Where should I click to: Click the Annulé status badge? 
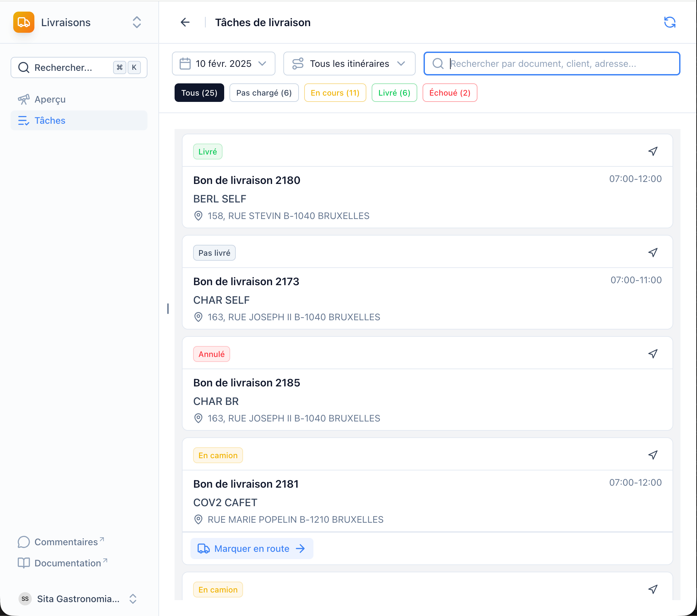click(x=212, y=354)
